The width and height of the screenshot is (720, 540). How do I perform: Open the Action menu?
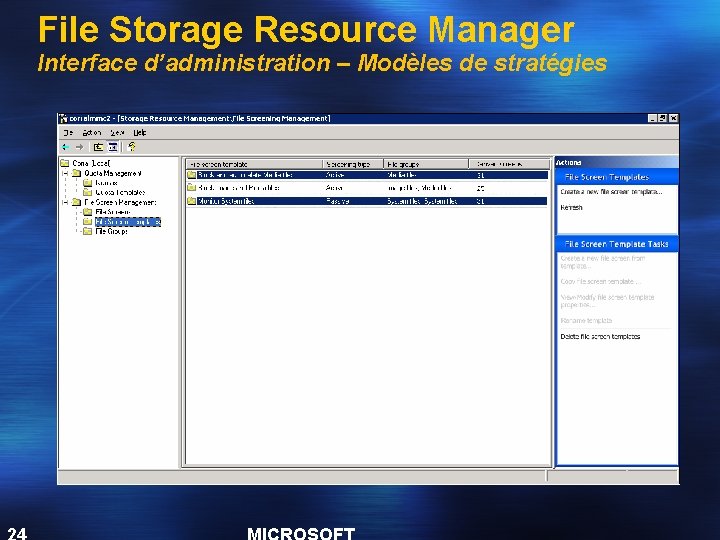coord(91,133)
